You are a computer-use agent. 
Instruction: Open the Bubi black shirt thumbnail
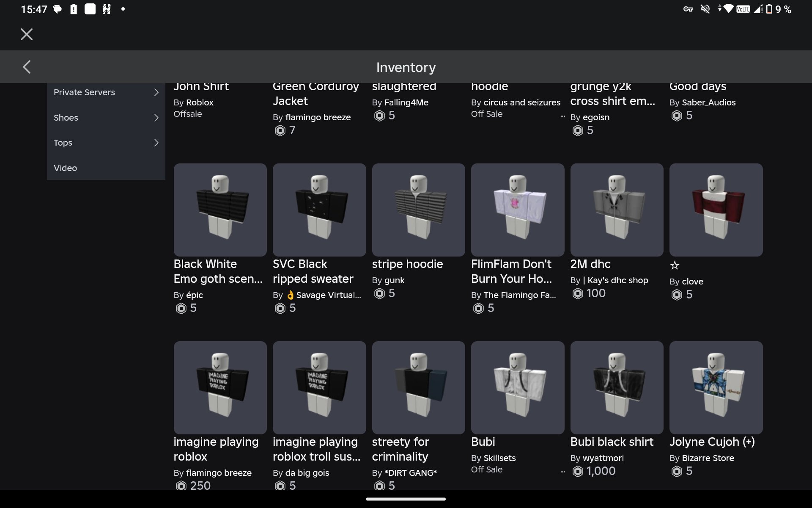(x=617, y=388)
